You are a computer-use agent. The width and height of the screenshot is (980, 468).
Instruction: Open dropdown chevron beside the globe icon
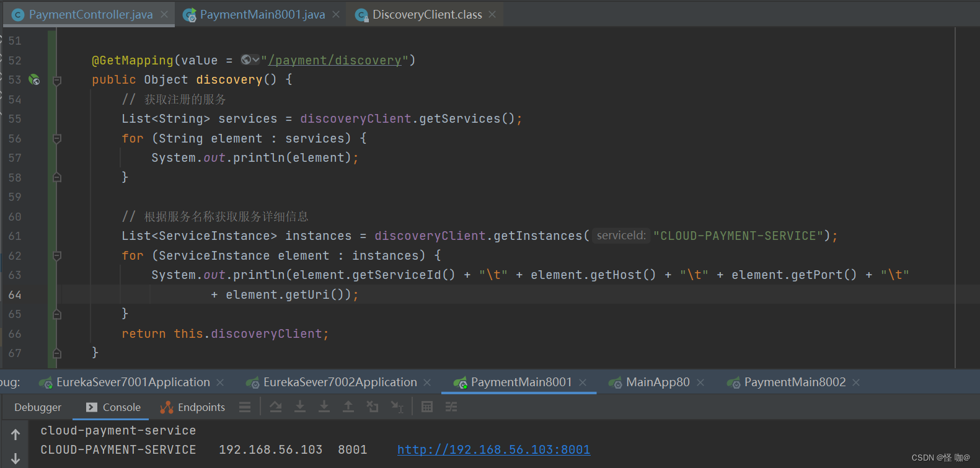pyautogui.click(x=255, y=60)
